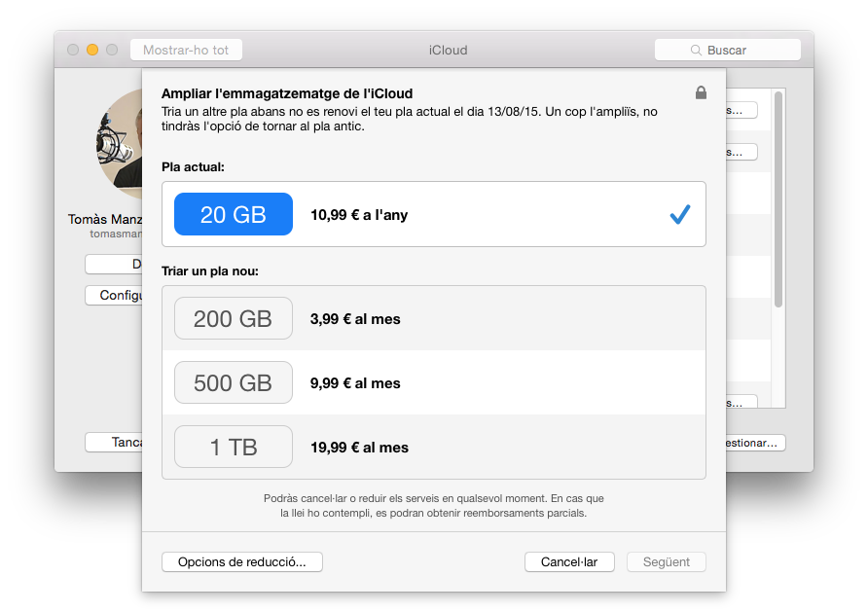This screenshot has height=612, width=868.
Task: Click the scrollbar of the iCloud services list
Action: (778, 199)
